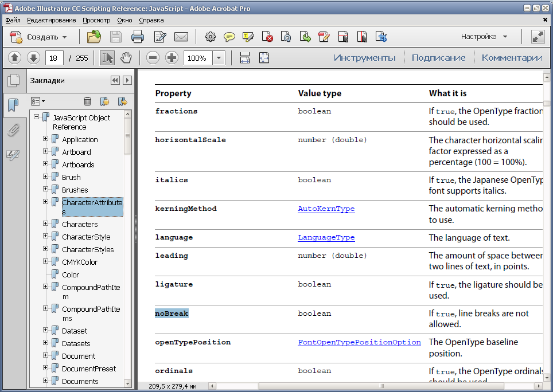
Task: Click the Edit page with pencil icon
Action: tap(324, 37)
